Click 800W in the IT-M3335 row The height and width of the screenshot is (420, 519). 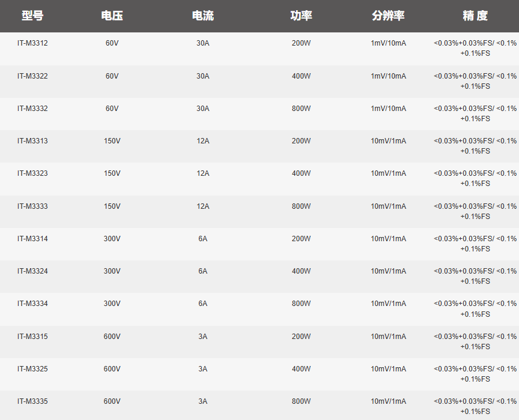[301, 401]
